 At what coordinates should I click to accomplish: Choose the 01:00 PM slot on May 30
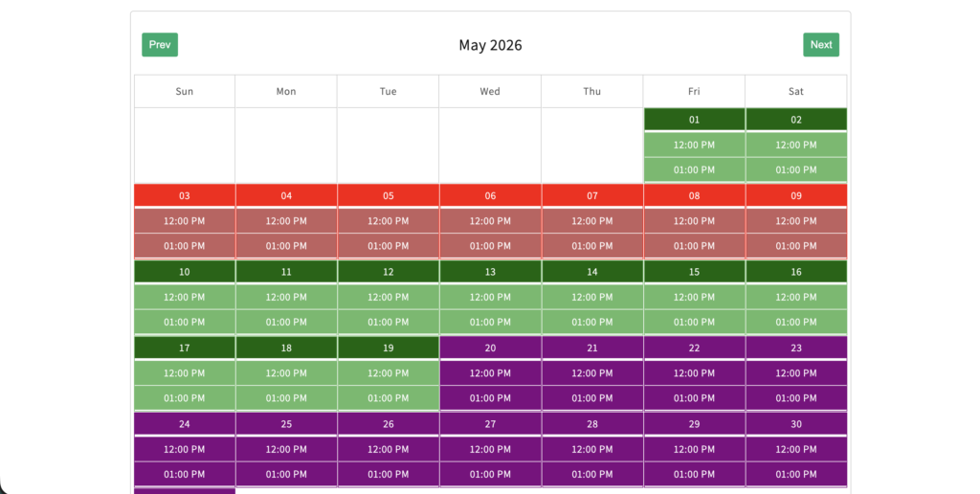coord(795,474)
